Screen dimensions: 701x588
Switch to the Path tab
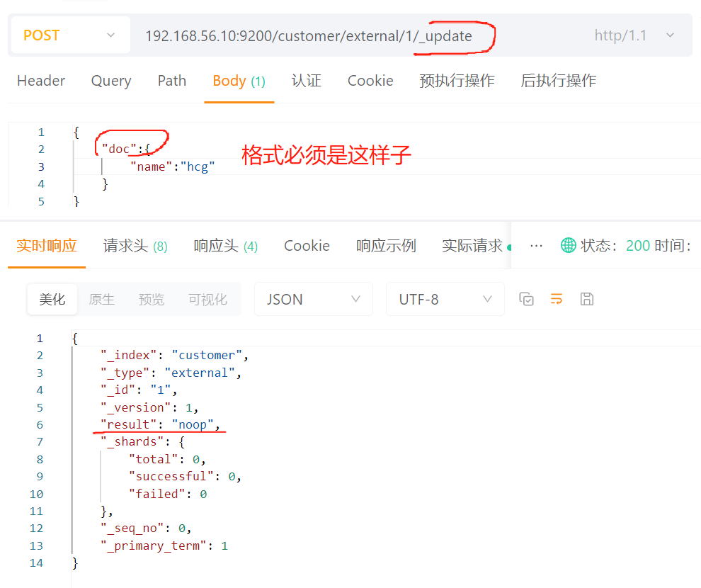pos(171,81)
